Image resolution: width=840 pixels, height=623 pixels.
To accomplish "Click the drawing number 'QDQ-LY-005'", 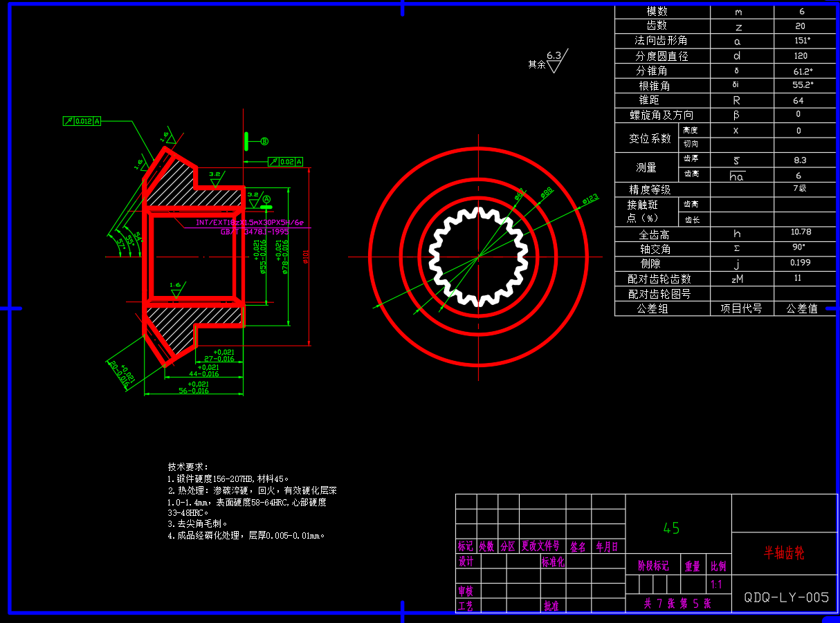I will 787,597.
